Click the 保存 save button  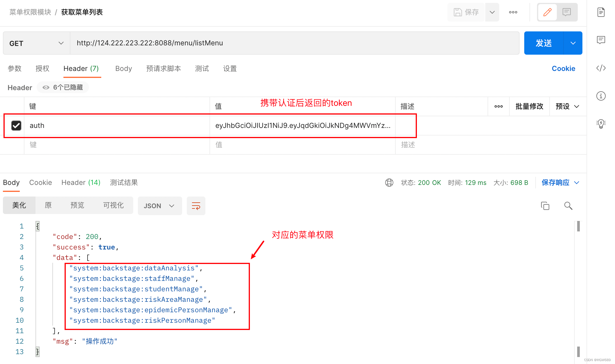pyautogui.click(x=466, y=12)
